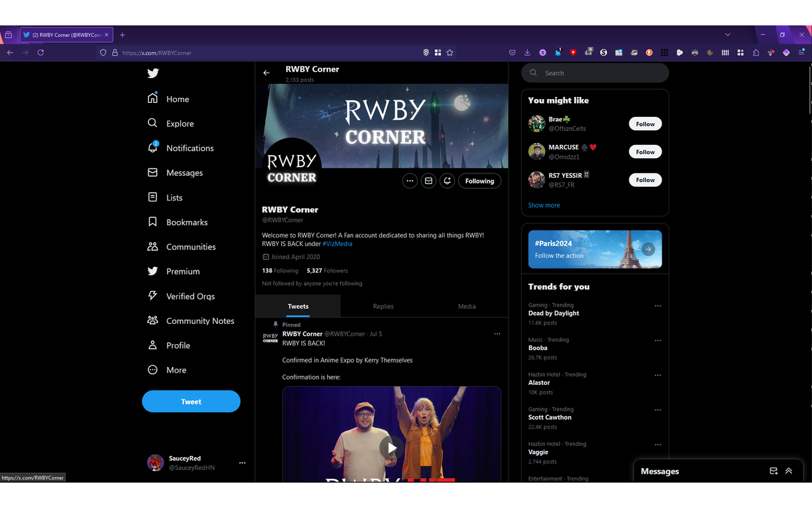Click the DuckDuckGo extension icon
The image size is (812, 508).
point(649,53)
